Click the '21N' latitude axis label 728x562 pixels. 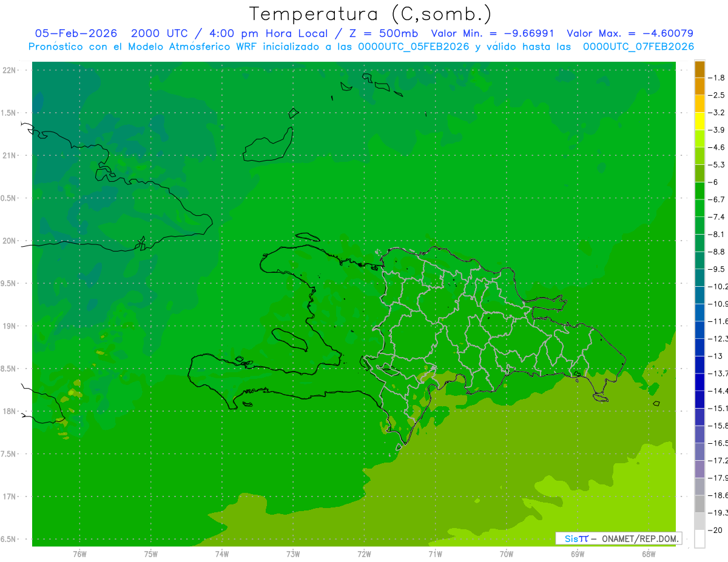click(10, 155)
